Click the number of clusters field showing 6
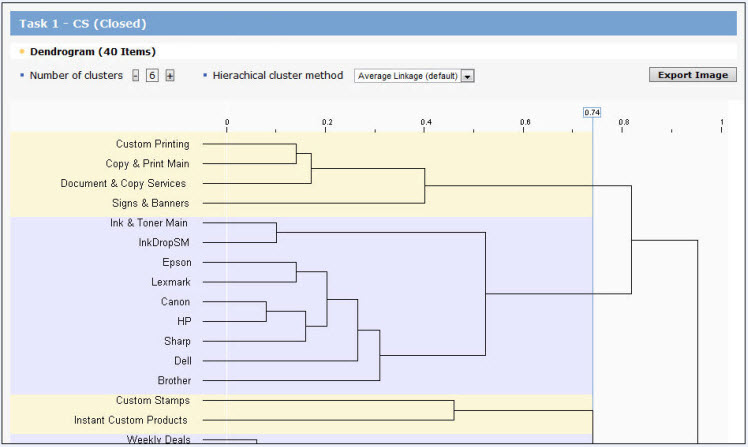 pyautogui.click(x=152, y=75)
